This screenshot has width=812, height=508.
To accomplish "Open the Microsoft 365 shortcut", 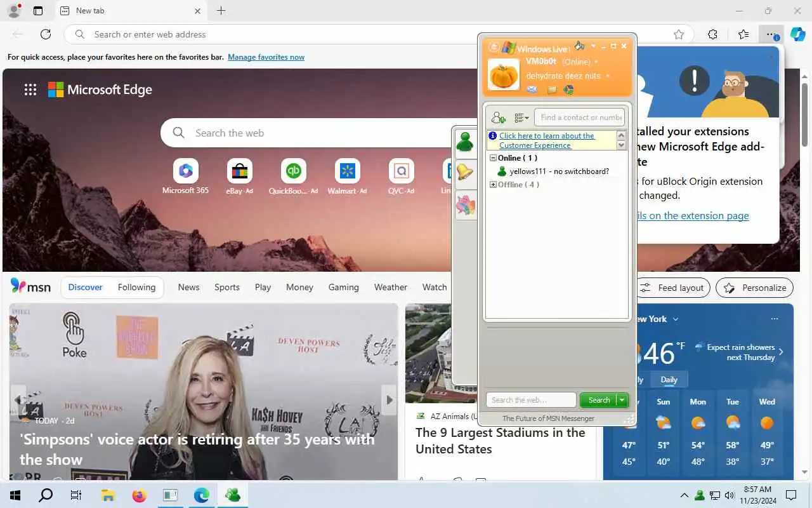I will point(185,177).
